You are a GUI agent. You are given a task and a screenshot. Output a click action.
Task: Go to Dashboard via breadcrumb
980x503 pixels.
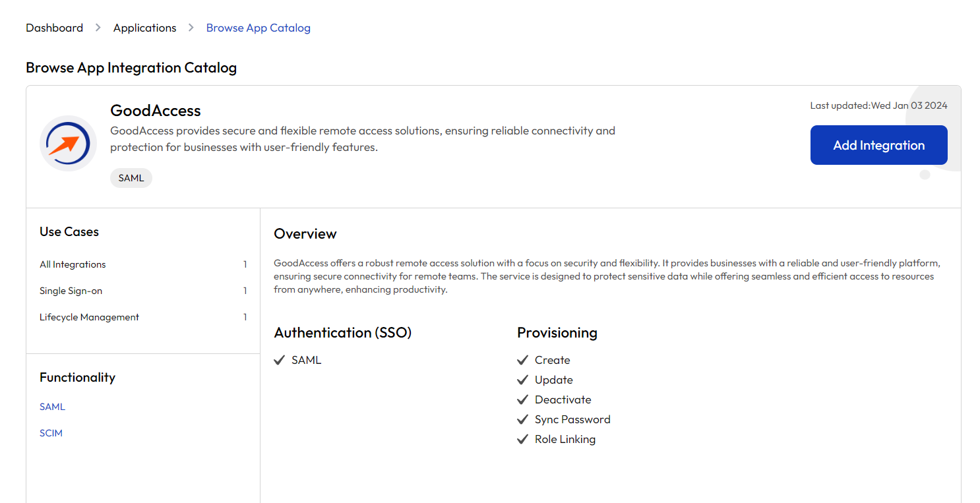pyautogui.click(x=54, y=28)
